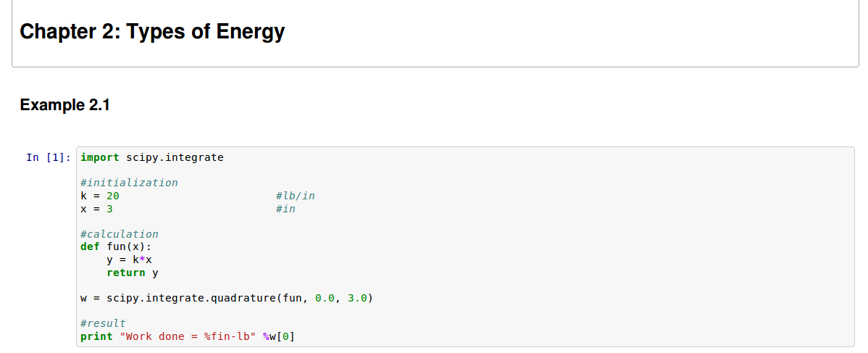Screen dimensions: 868x353
Task: Click the '#calculation' comment
Action: point(119,234)
